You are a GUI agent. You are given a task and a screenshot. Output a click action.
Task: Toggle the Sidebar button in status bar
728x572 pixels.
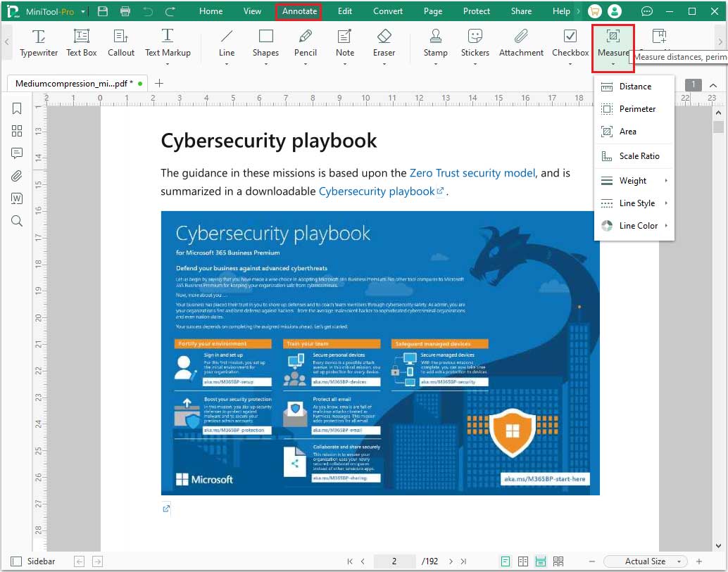(33, 561)
